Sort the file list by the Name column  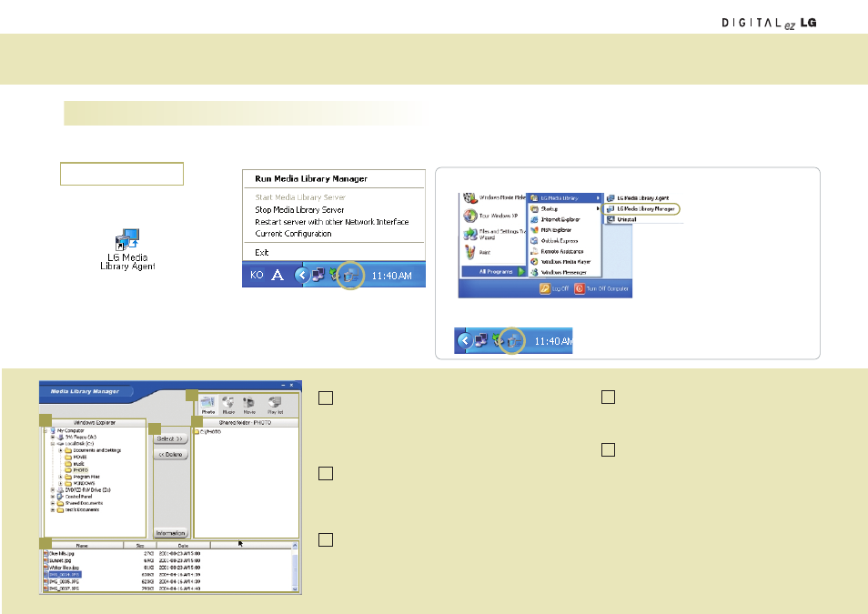pos(83,546)
